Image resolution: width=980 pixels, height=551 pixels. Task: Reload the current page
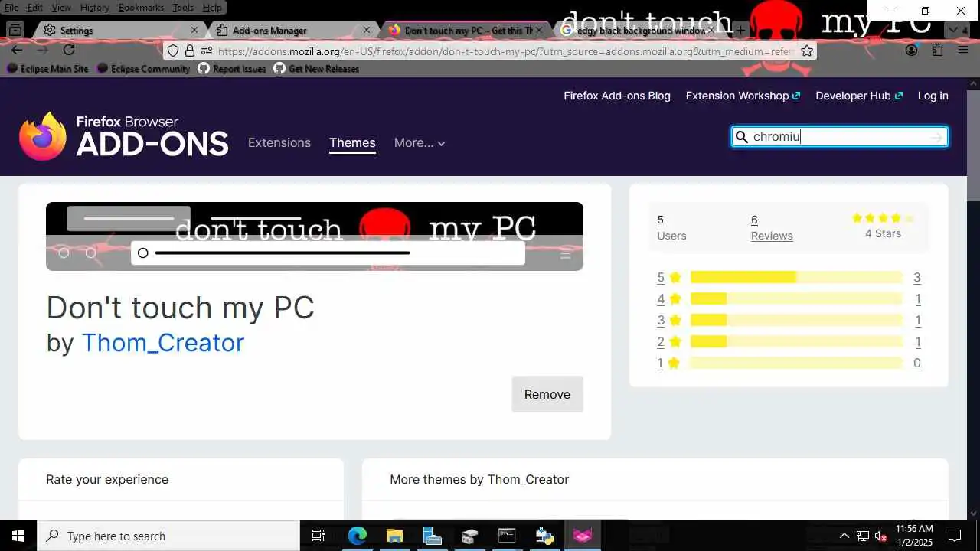69,50
